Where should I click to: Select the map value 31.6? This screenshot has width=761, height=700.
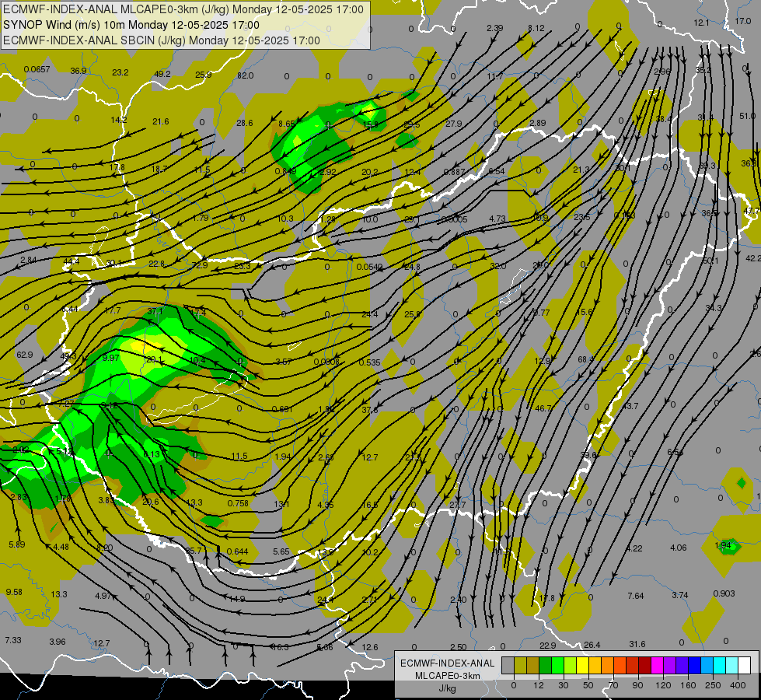point(637,644)
